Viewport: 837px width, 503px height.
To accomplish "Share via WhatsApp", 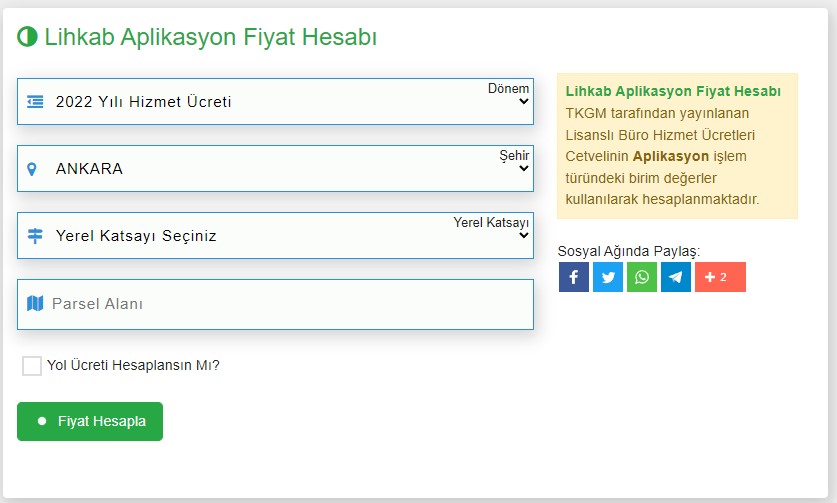I will tap(642, 277).
